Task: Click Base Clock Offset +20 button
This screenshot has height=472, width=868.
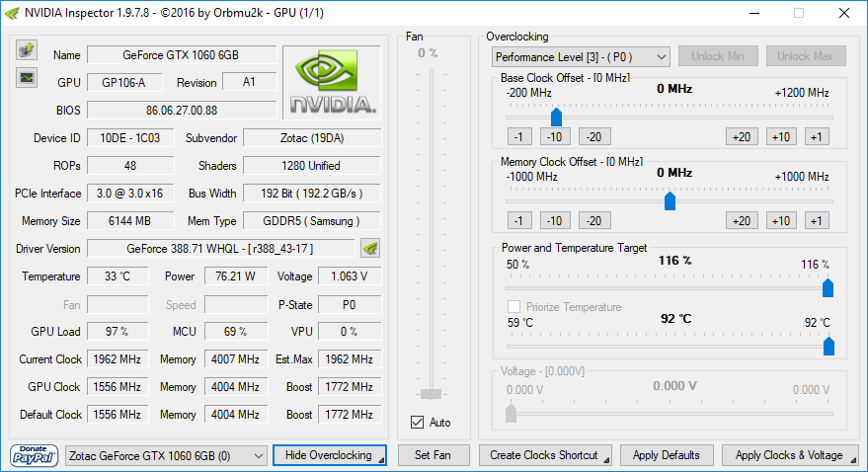Action: point(742,136)
